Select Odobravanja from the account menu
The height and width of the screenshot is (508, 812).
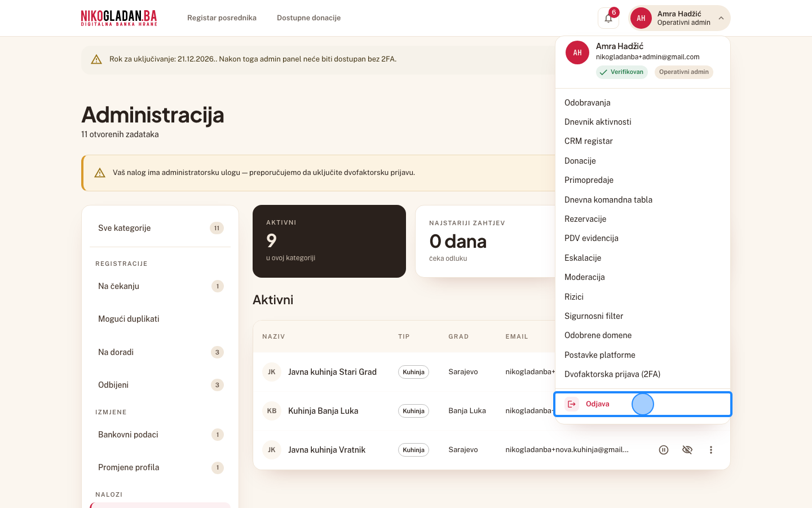(643, 103)
